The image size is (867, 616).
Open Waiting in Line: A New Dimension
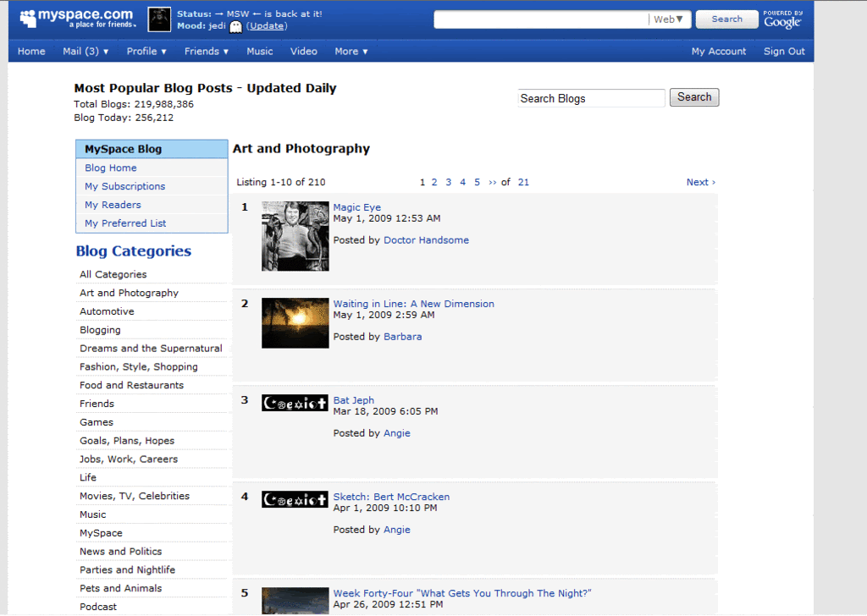click(413, 304)
